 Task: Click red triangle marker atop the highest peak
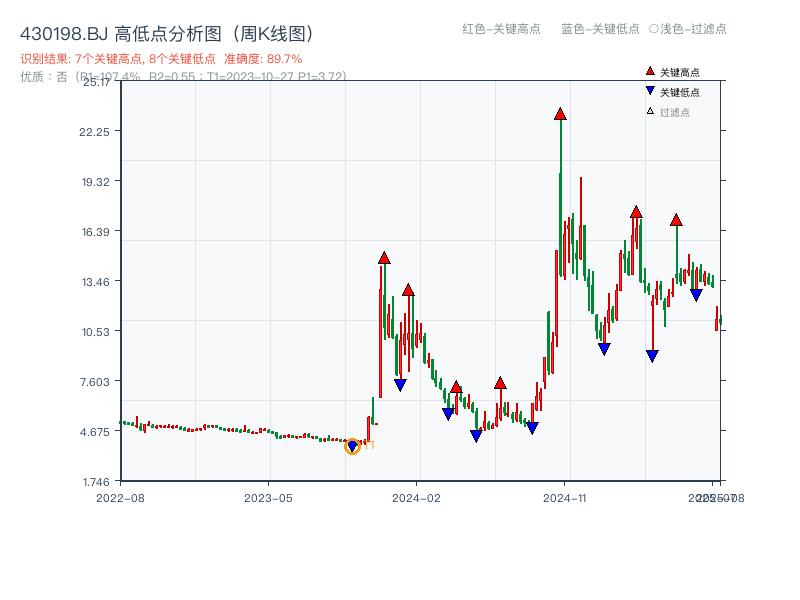click(x=559, y=114)
